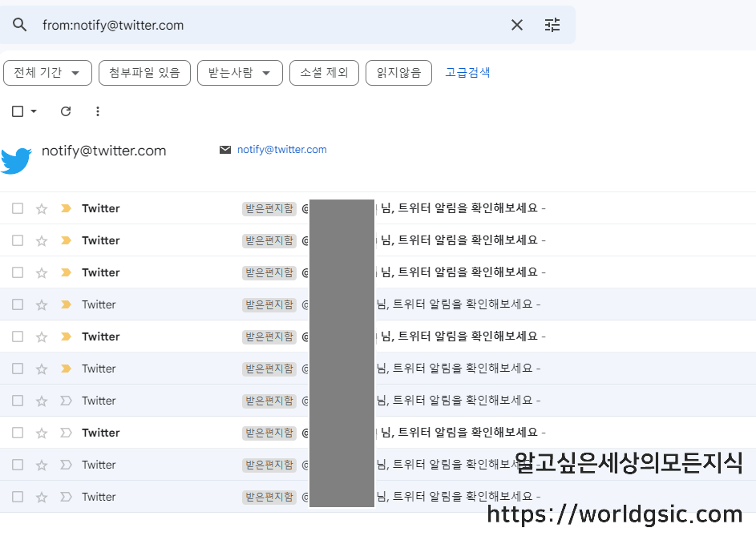Check the second Twitter email's checkbox
The height and width of the screenshot is (548, 756).
pyautogui.click(x=18, y=240)
